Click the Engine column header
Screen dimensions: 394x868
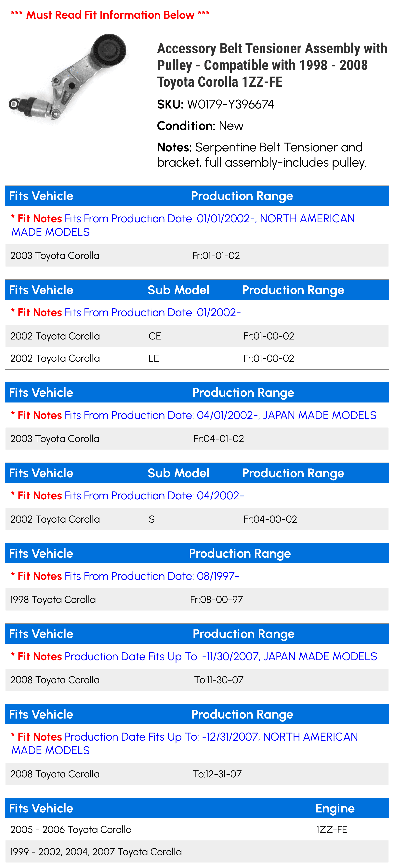[x=335, y=808]
